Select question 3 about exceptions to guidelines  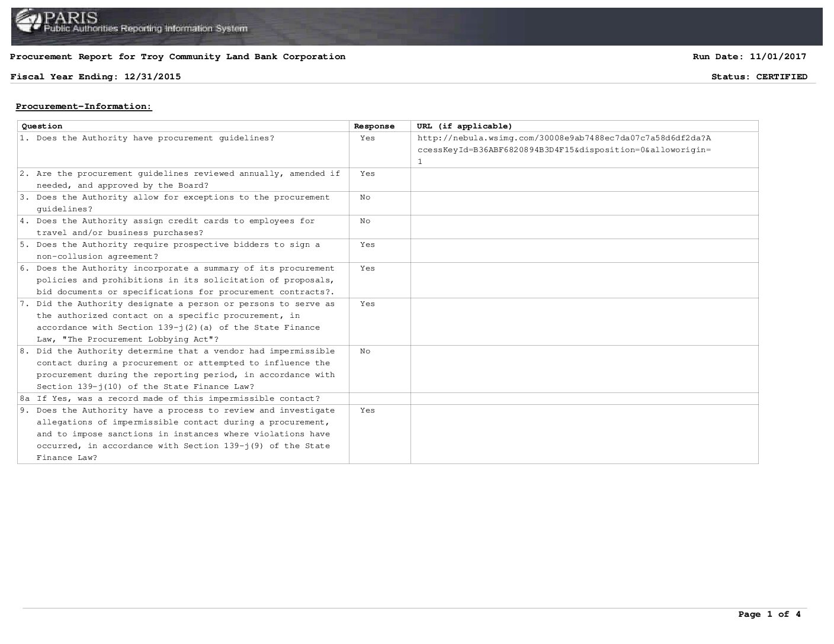pos(175,203)
